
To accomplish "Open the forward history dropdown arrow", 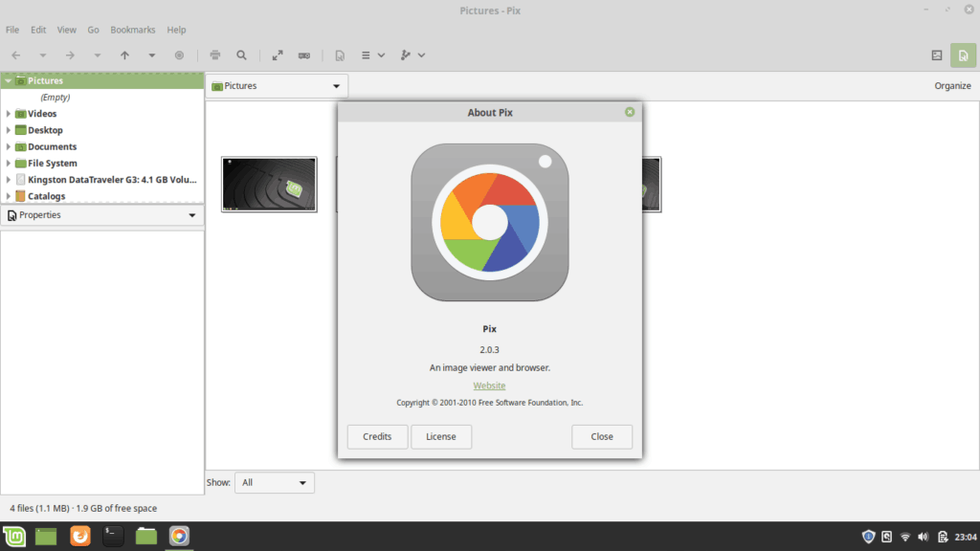I will click(x=97, y=55).
